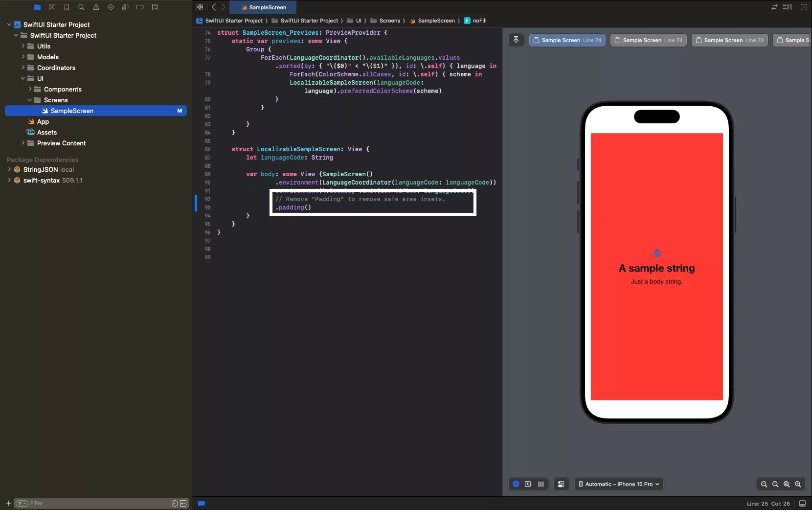The width and height of the screenshot is (812, 510).
Task: Select the Selectable preview mode
Action: coord(528,484)
